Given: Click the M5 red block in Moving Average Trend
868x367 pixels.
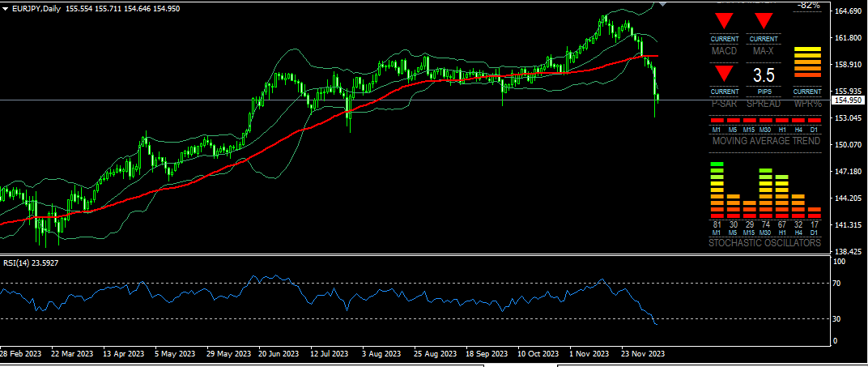Looking at the screenshot, I should [x=733, y=120].
